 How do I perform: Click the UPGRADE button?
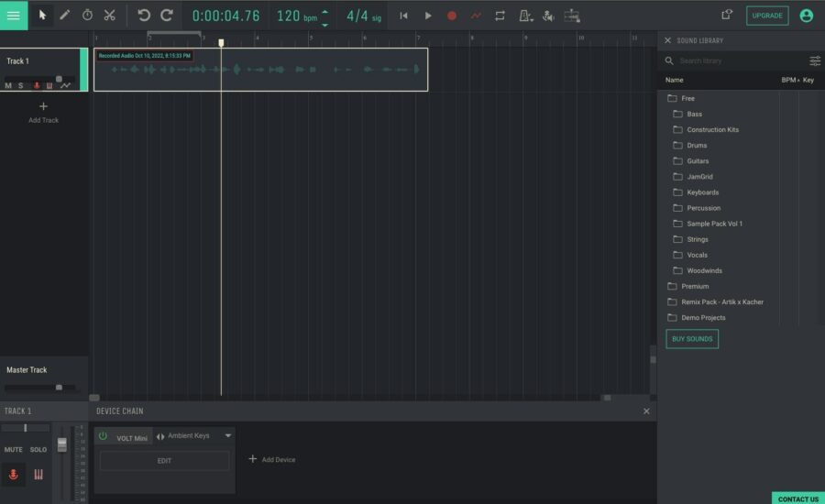point(767,16)
